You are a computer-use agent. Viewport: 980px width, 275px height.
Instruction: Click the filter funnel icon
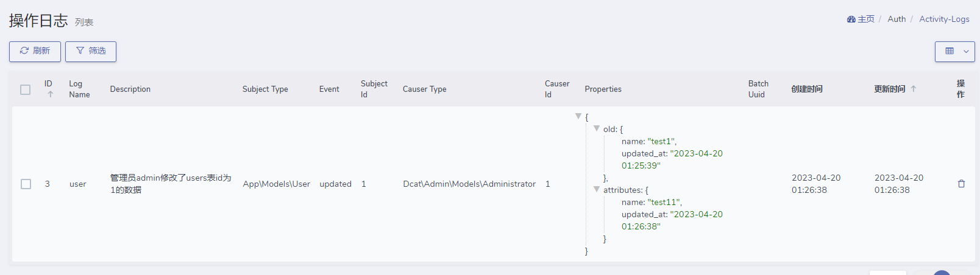[80, 51]
